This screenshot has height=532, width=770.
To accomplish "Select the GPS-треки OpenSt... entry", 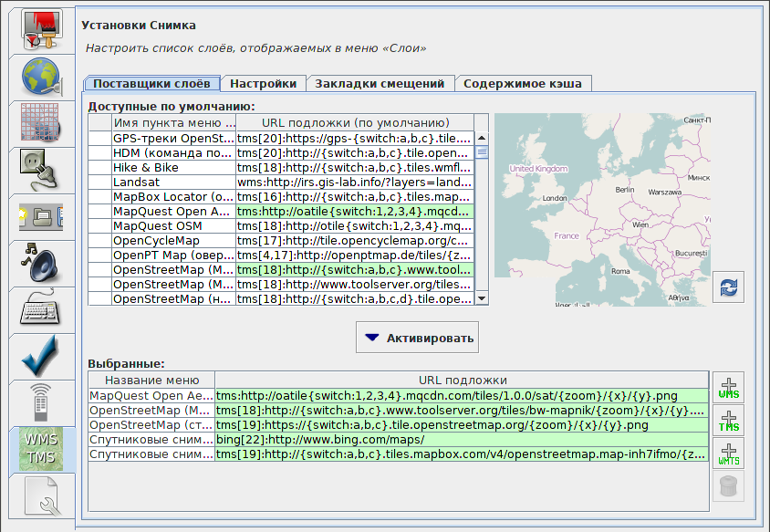I will point(281,138).
